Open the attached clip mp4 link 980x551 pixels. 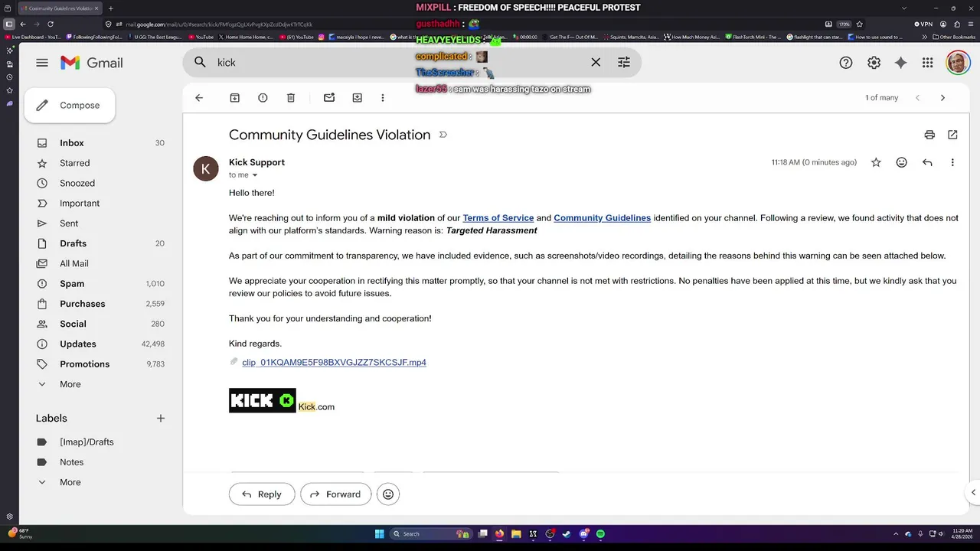(334, 363)
